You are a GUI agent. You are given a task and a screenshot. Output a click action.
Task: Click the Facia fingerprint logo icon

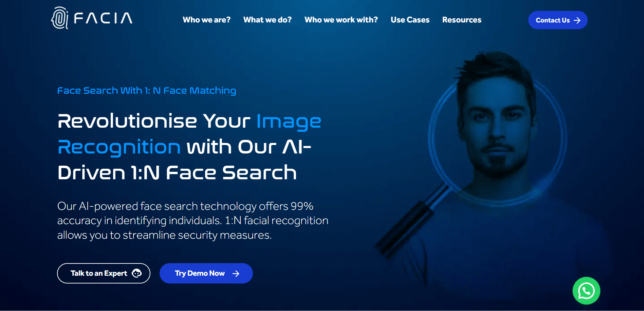click(x=60, y=18)
